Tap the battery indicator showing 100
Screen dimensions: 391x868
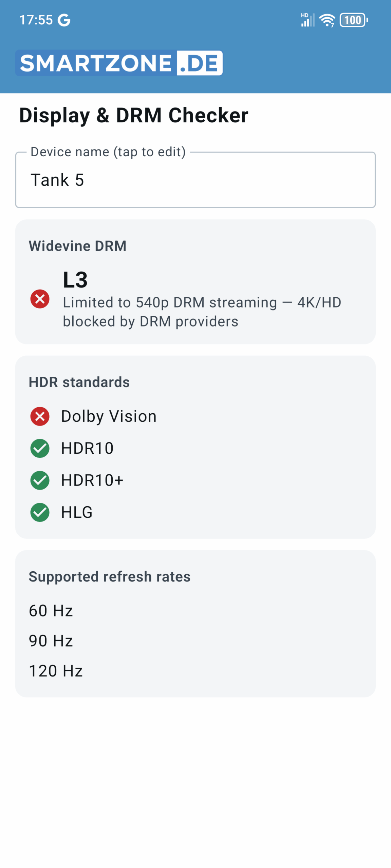[x=354, y=20]
